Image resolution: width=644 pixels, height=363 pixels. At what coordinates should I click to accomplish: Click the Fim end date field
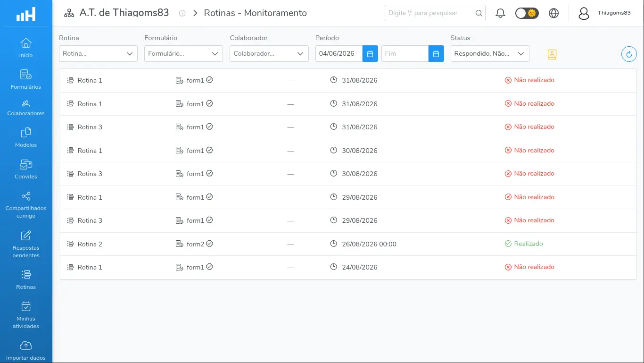pos(405,53)
